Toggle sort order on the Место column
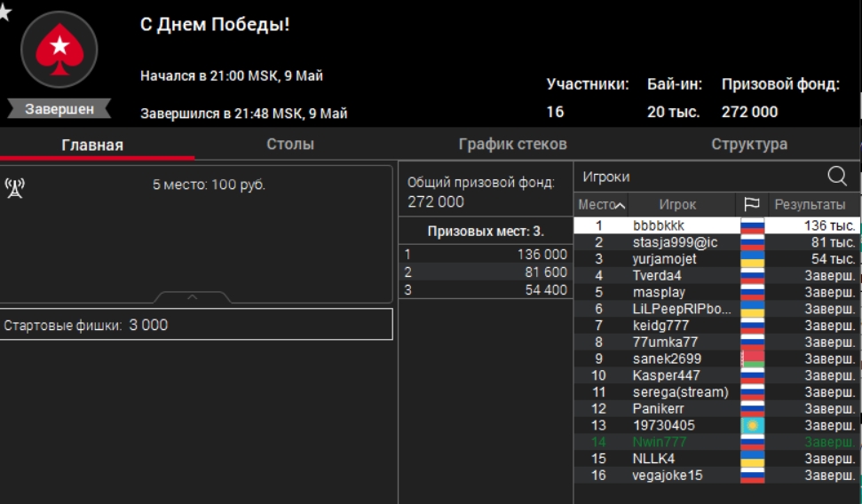The image size is (862, 504). click(x=602, y=205)
